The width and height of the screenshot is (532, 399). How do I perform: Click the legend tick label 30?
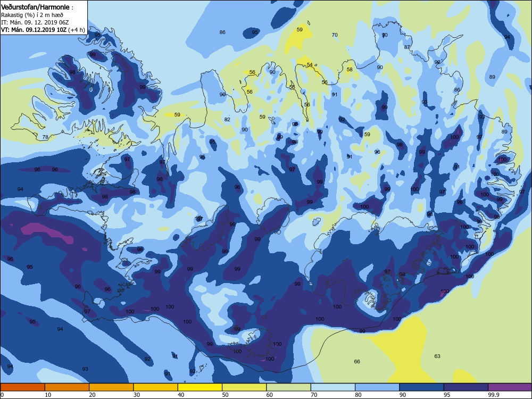[137, 395]
